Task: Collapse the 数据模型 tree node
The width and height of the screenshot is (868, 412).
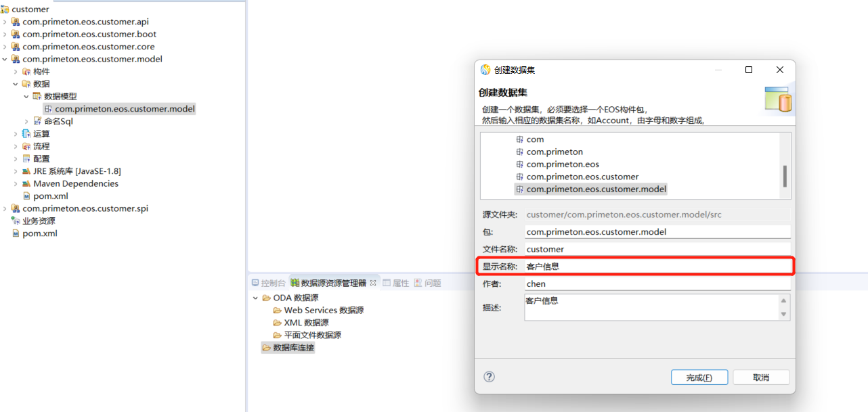Action: pyautogui.click(x=26, y=97)
